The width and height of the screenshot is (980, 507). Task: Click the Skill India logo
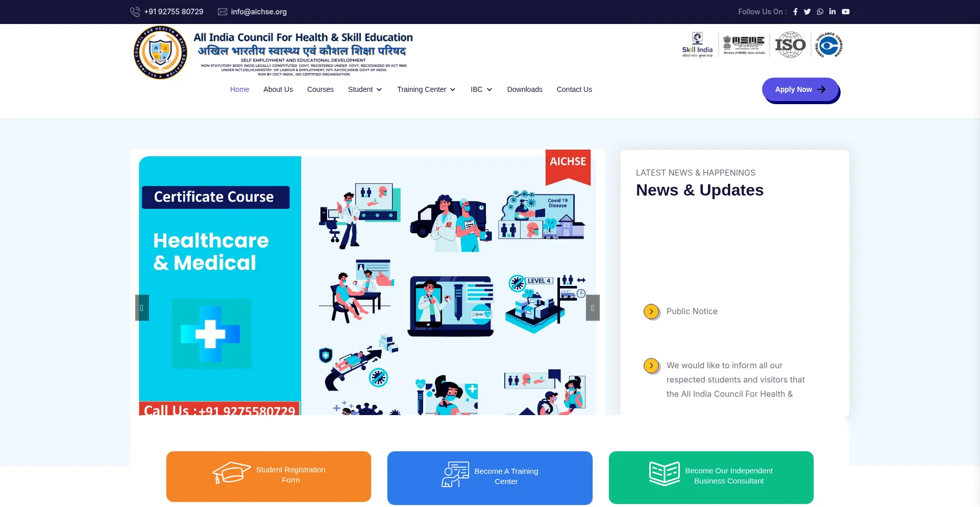tap(697, 45)
